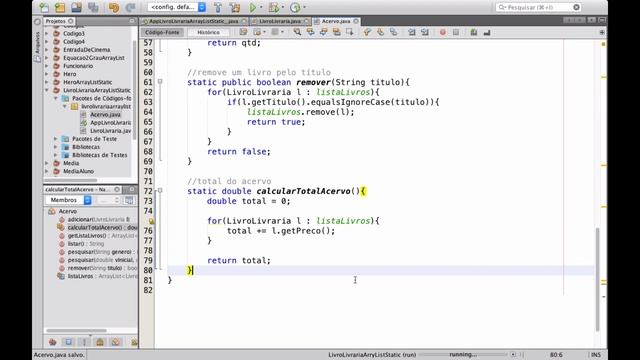Switch to AppLivroLivrariaArrayListStatic.java tab
The image size is (640, 360).
click(193, 21)
